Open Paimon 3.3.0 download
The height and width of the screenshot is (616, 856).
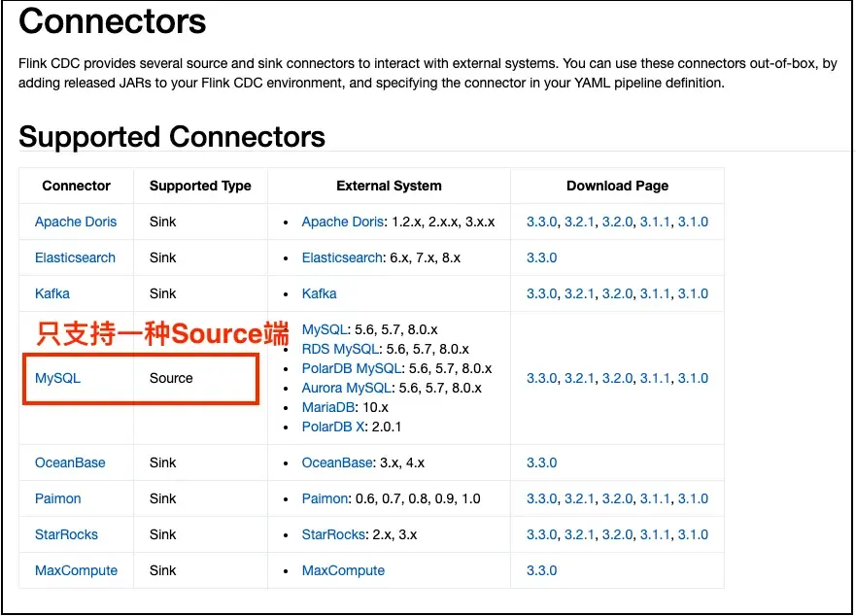coord(541,498)
